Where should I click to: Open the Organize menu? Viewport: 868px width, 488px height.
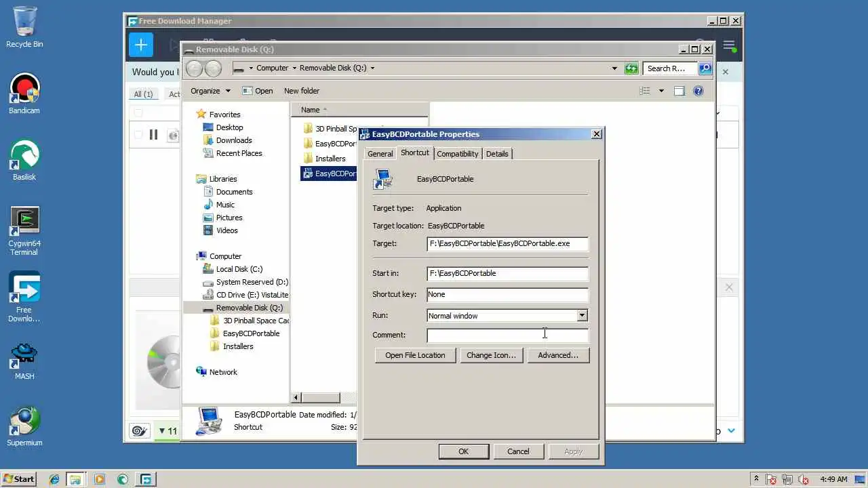pos(210,91)
